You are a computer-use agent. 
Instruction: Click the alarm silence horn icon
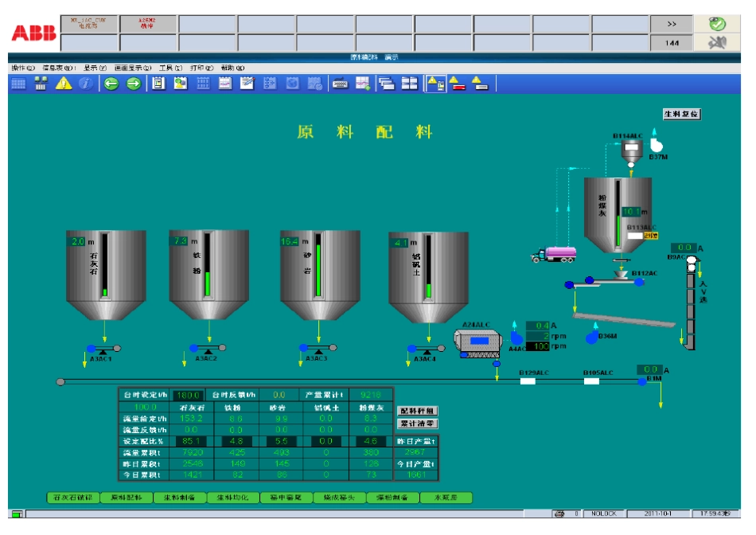point(717,42)
